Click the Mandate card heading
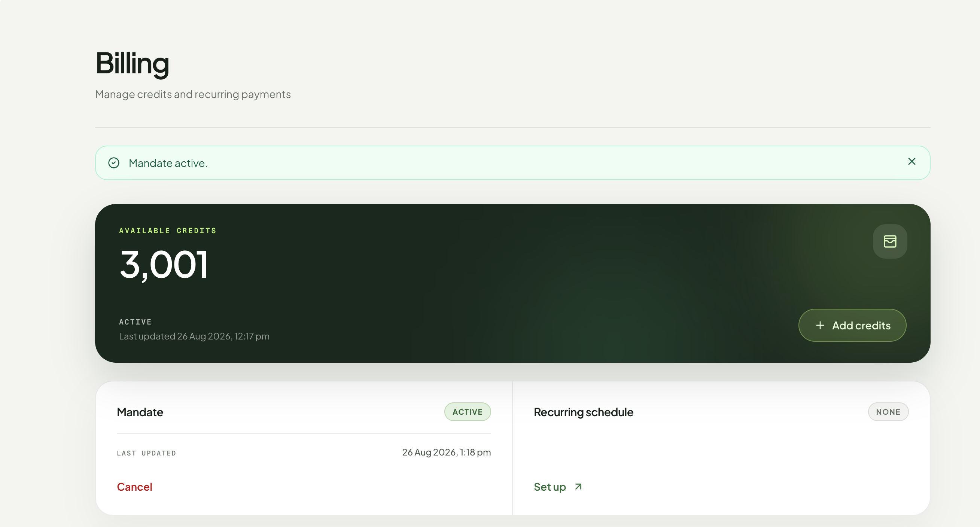 point(140,412)
